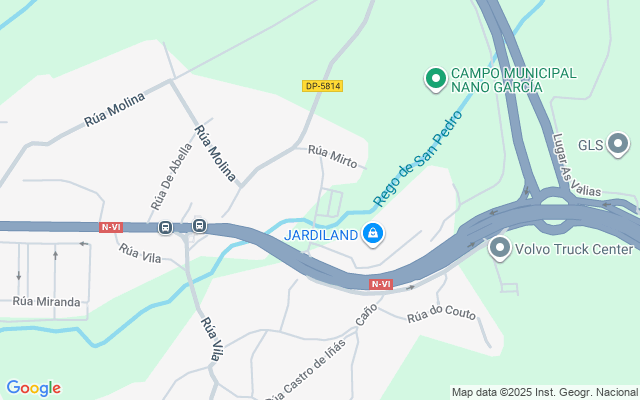
Task: Click the Map data ©2025 attribution text
Action: click(x=544, y=393)
